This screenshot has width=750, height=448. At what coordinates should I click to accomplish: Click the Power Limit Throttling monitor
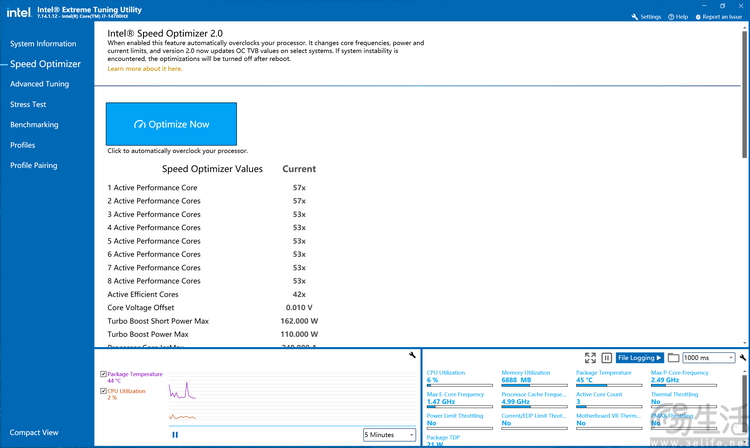click(x=459, y=421)
